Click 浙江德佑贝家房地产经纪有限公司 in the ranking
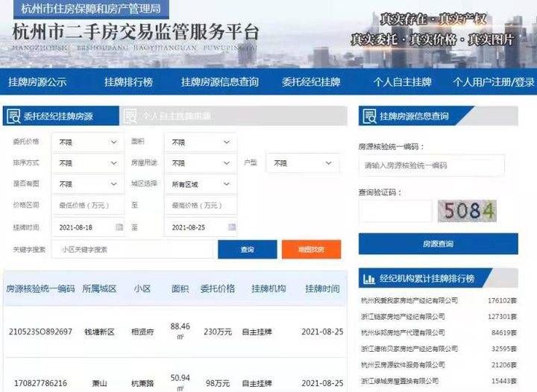This screenshot has height=392, width=537. pos(409,349)
